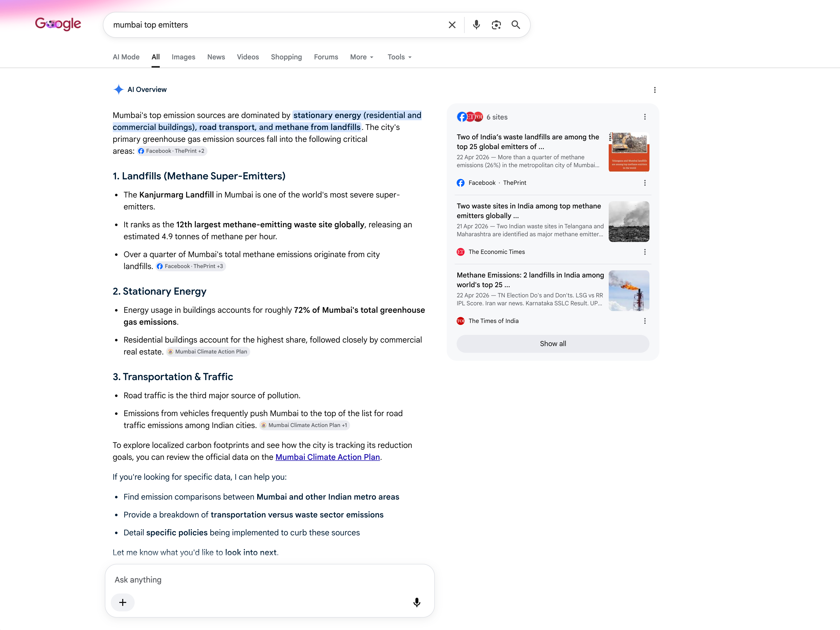Click text Mumbai and other Indian metro areas
Screen dimensions: 840x630
click(x=328, y=497)
